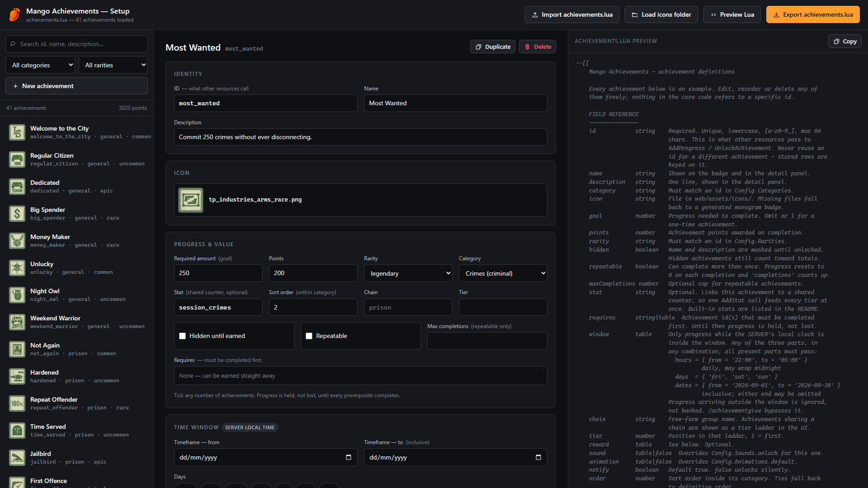Click the Points field showing 200
This screenshot has height=488, width=868.
313,273
